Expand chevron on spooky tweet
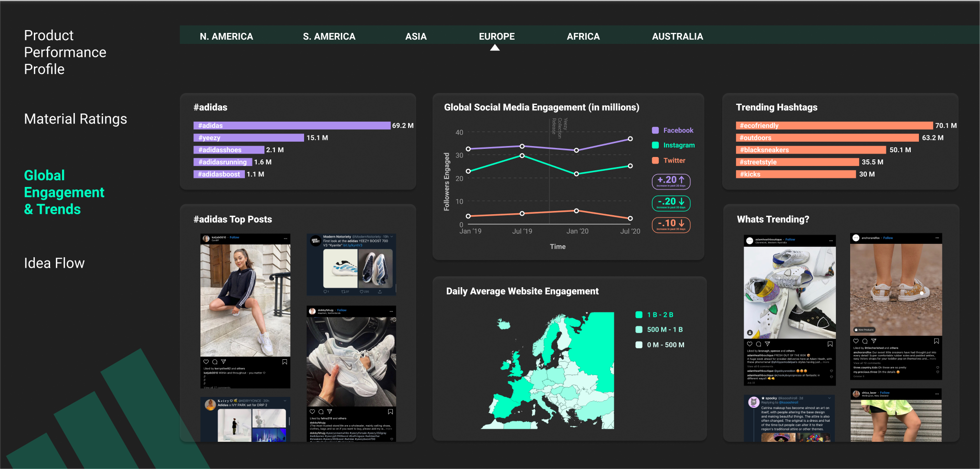 (830, 398)
